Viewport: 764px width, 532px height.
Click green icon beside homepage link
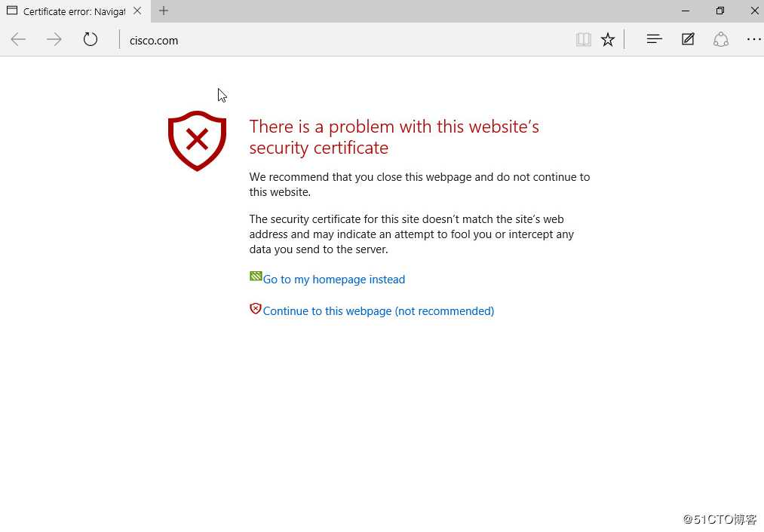256,277
